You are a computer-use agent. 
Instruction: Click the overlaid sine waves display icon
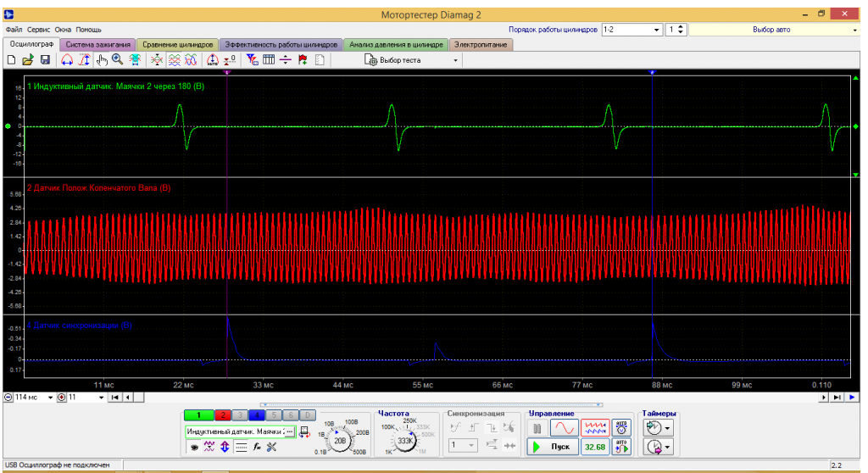191,60
